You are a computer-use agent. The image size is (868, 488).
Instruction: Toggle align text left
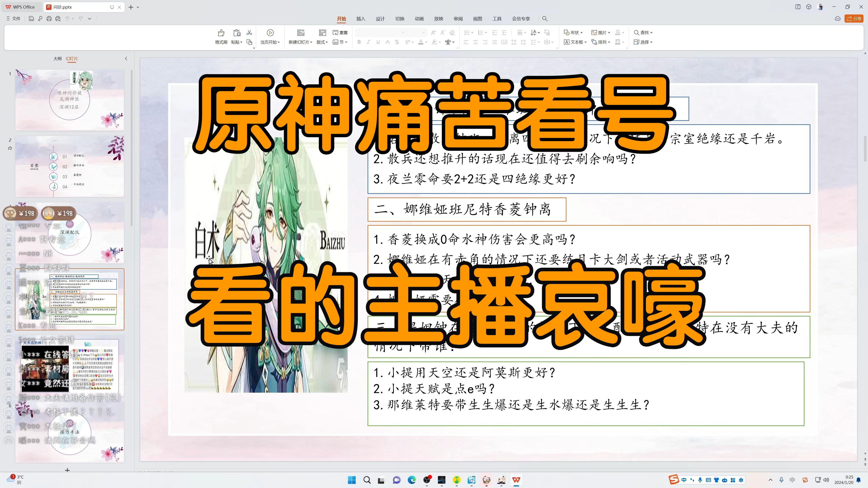466,42
